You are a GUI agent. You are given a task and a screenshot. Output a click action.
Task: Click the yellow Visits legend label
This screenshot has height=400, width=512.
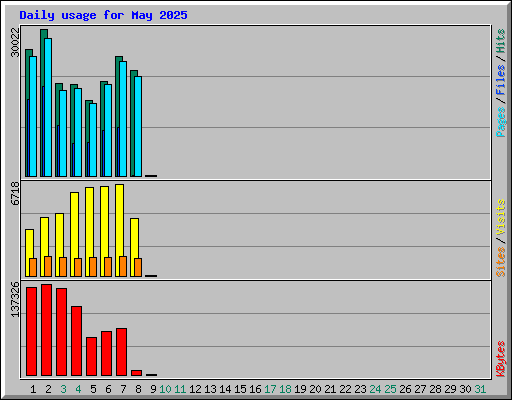click(x=501, y=217)
